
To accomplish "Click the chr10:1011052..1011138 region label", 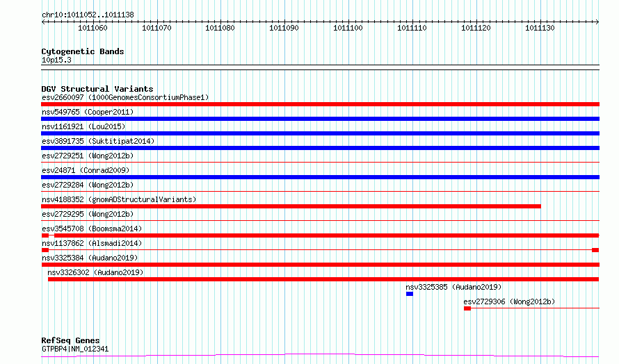I will click(88, 15).
